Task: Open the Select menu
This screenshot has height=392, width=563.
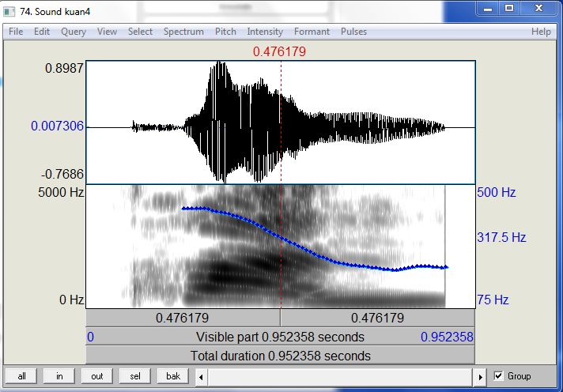Action: pyautogui.click(x=141, y=32)
